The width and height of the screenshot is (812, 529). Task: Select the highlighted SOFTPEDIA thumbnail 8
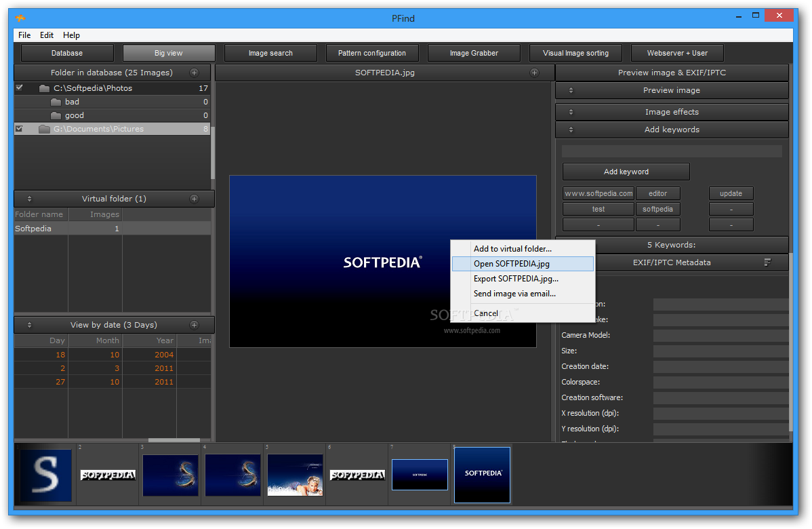click(482, 475)
